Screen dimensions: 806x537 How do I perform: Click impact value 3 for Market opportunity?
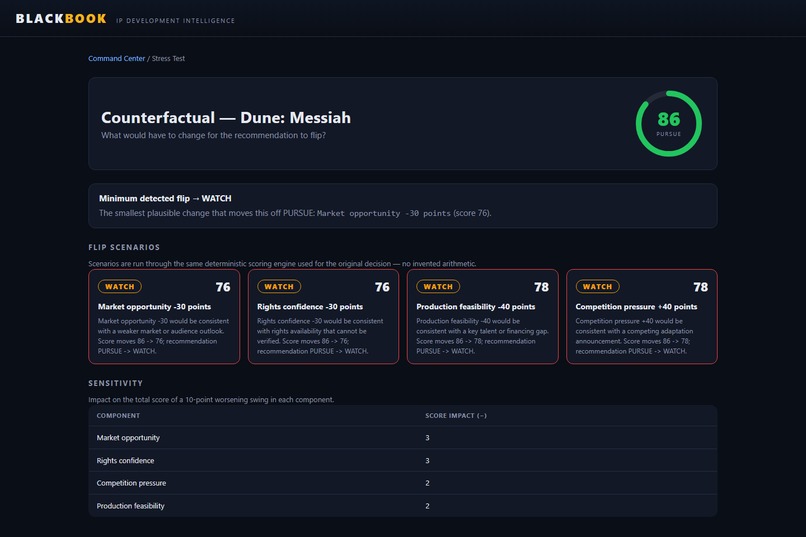[427, 438]
